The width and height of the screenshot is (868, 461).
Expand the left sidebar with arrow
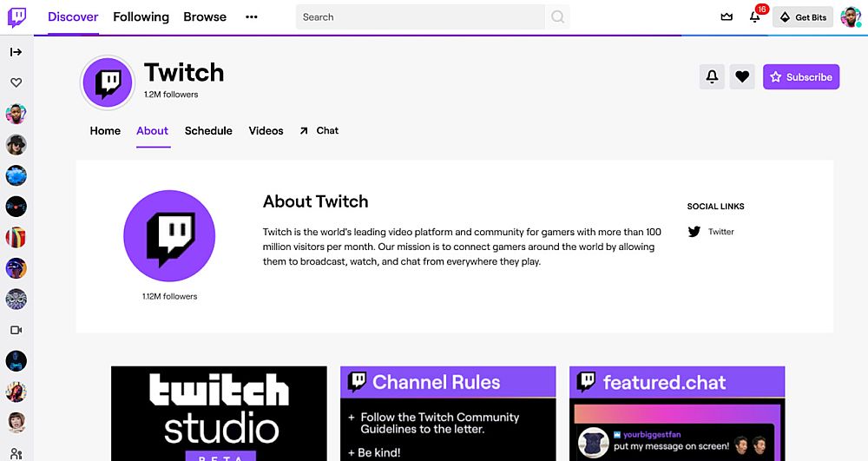click(x=16, y=52)
